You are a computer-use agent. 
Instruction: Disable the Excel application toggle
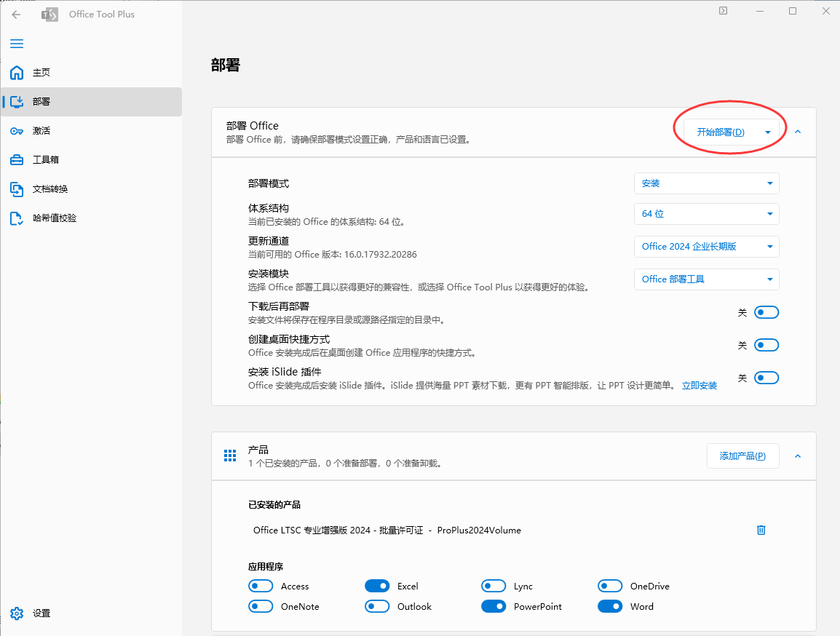377,586
